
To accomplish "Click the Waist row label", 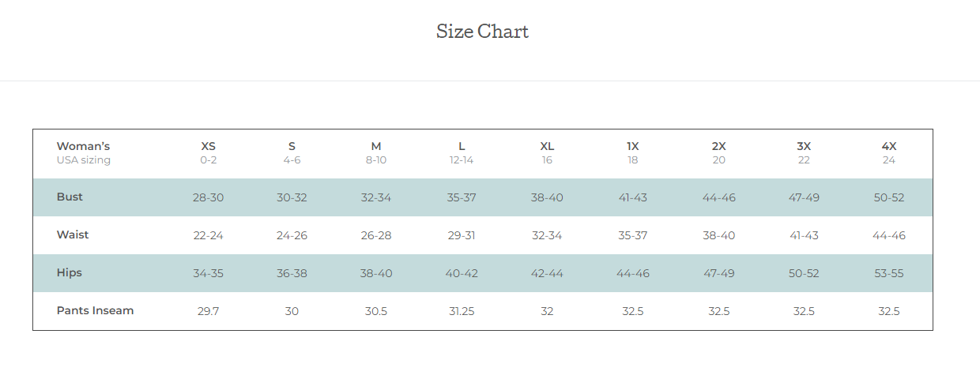I will pos(73,235).
